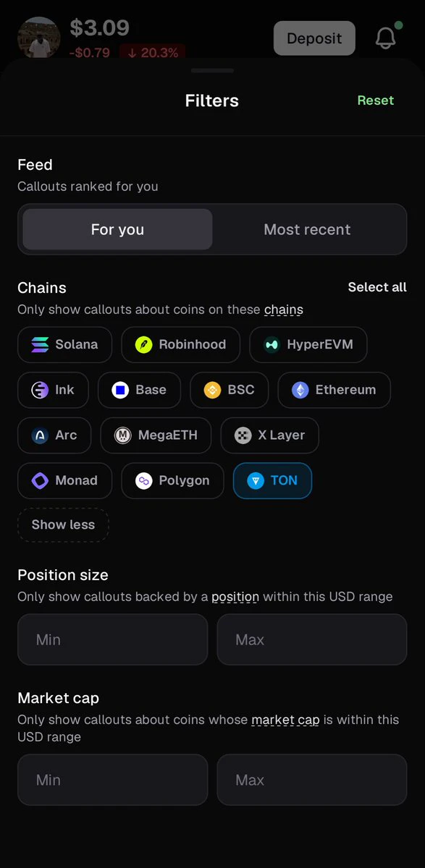The height and width of the screenshot is (868, 425).
Task: Select the X Layer chain icon
Action: (x=243, y=435)
